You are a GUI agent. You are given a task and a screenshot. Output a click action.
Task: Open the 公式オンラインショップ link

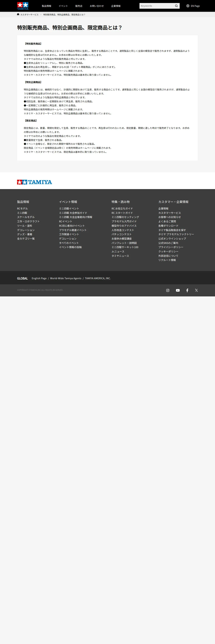(x=172, y=239)
